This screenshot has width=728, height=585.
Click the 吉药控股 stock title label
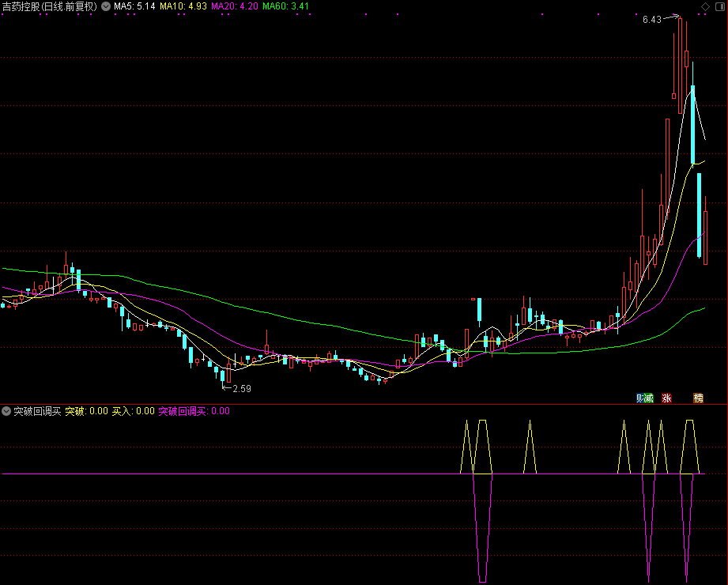click(21, 6)
